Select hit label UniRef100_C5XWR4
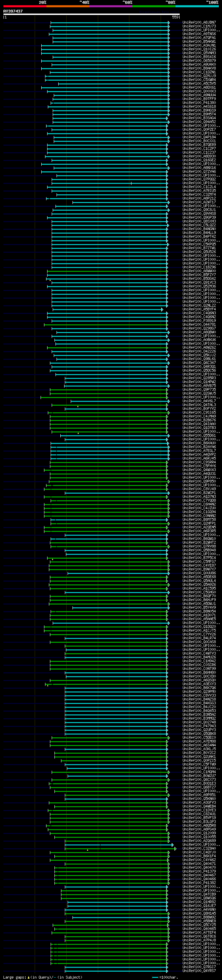 pyautogui.click(x=199, y=80)
